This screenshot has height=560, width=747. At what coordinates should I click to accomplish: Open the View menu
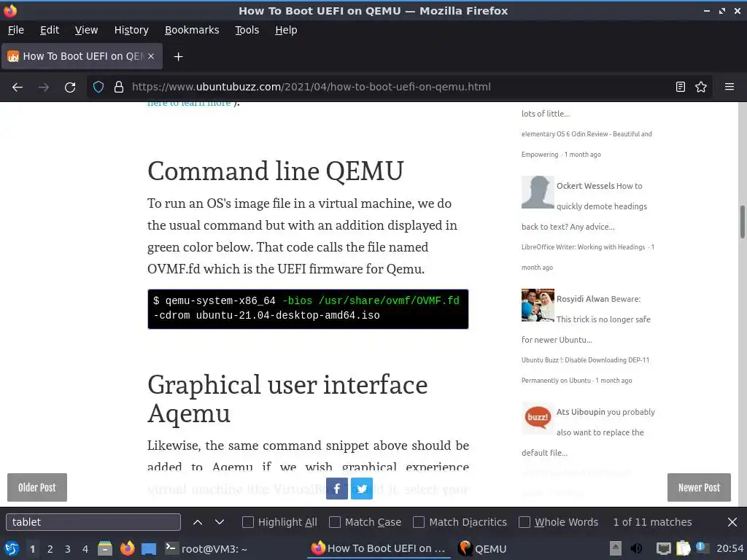86,30
